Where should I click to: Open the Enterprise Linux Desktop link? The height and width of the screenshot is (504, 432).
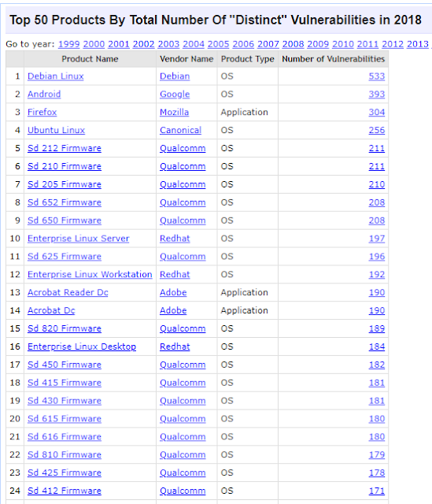tap(82, 346)
